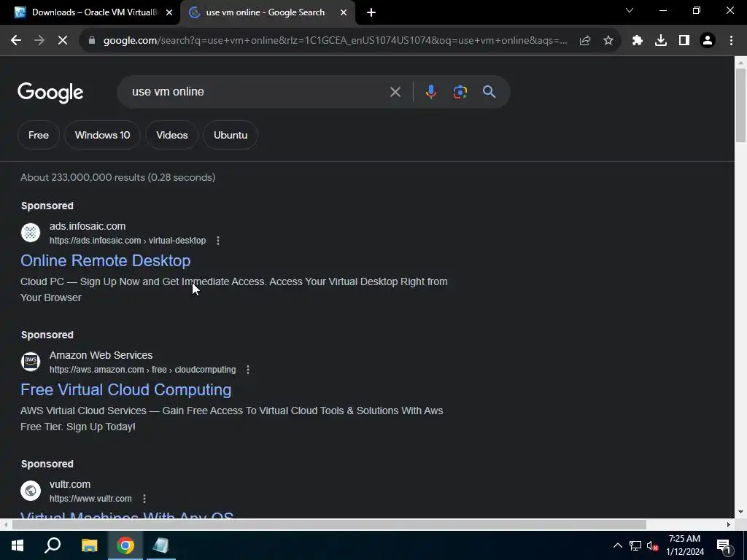
Task: Open Chrome downloads icon
Action: (661, 41)
